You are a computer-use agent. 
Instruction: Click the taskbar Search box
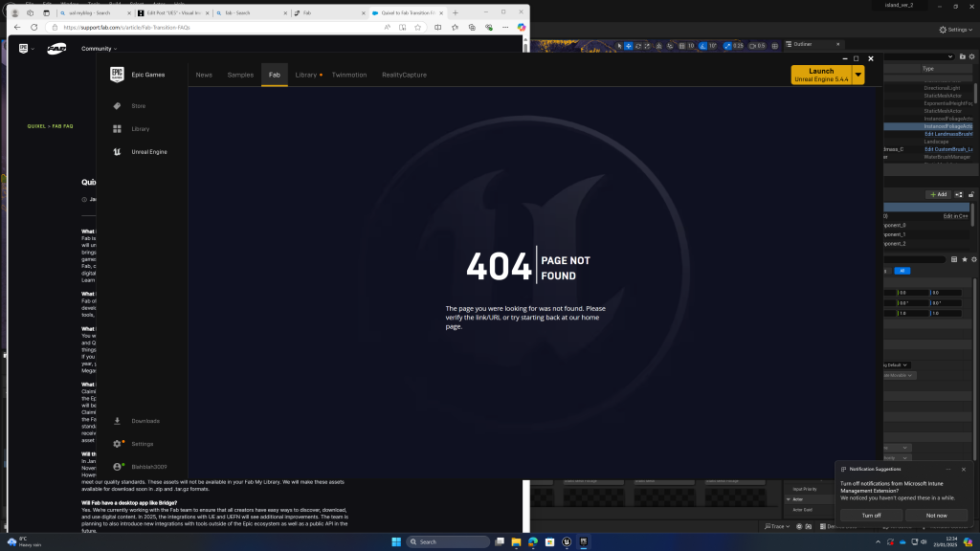click(x=448, y=541)
